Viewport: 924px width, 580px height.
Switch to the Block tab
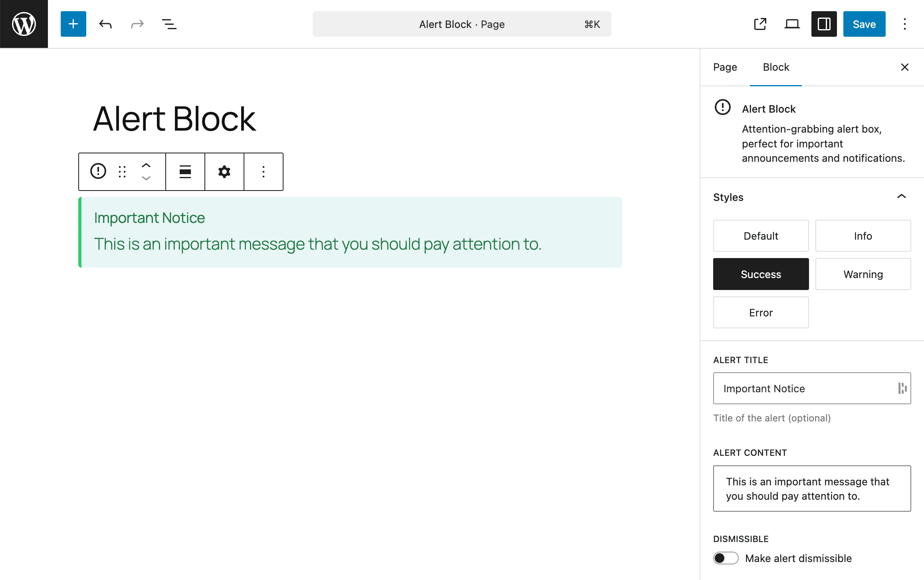(775, 67)
